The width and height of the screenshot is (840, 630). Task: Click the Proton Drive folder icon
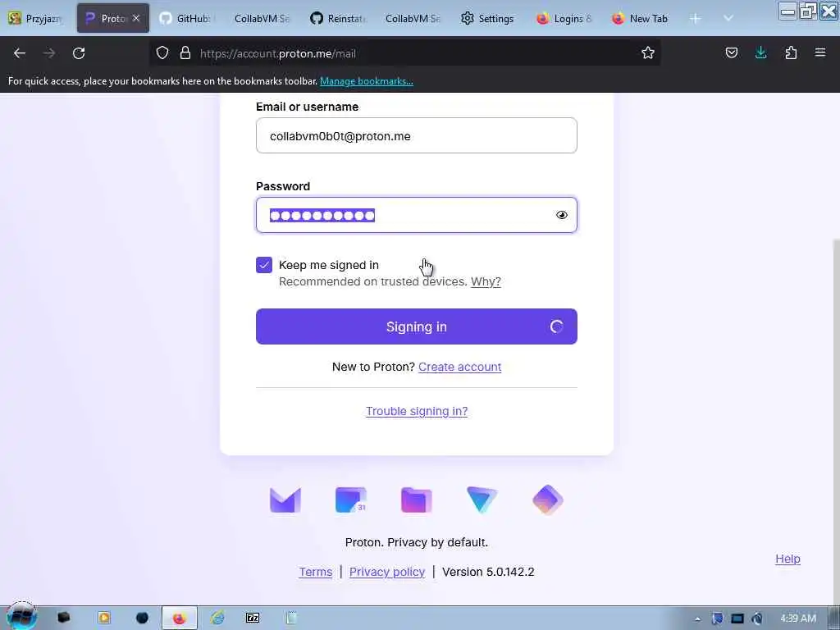coord(416,500)
